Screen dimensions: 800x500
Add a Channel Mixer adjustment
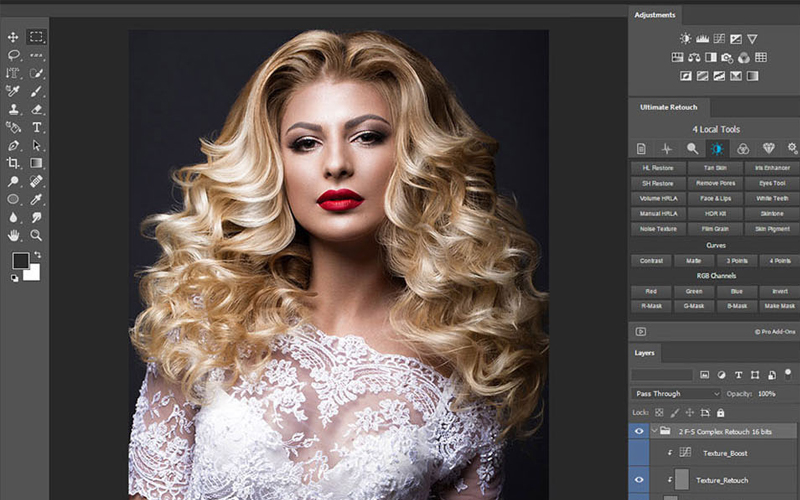[744, 58]
